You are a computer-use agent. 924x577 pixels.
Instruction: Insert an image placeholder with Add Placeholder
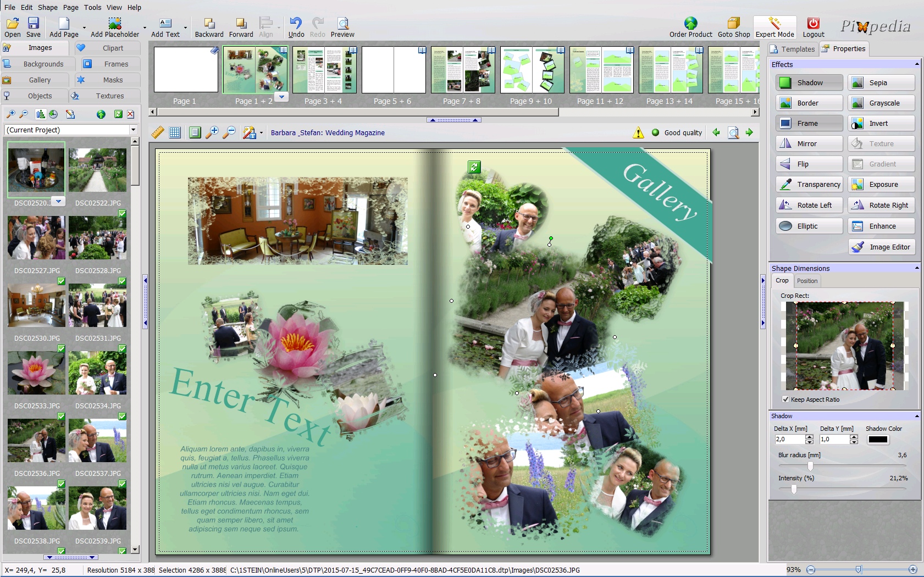115,27
